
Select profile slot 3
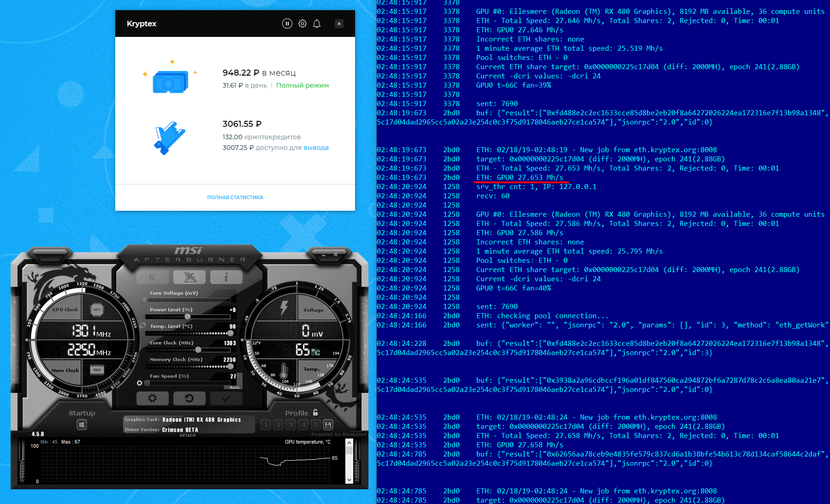pos(290,425)
